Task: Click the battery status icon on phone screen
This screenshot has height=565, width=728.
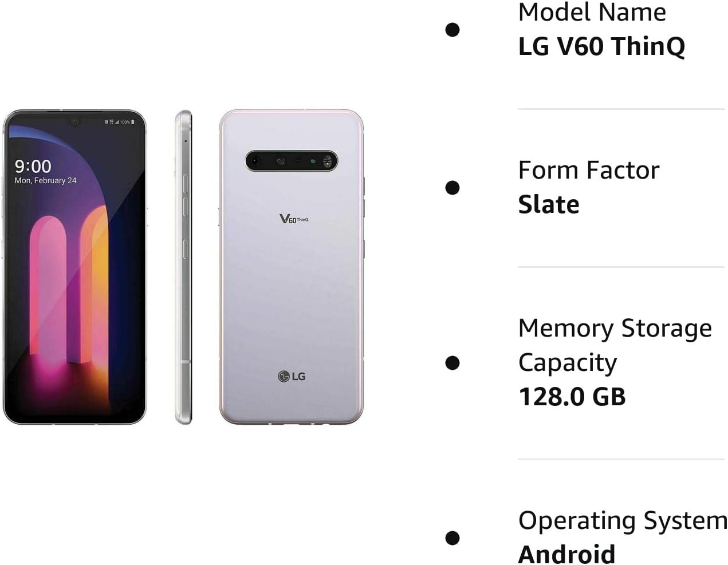Action: [133, 122]
